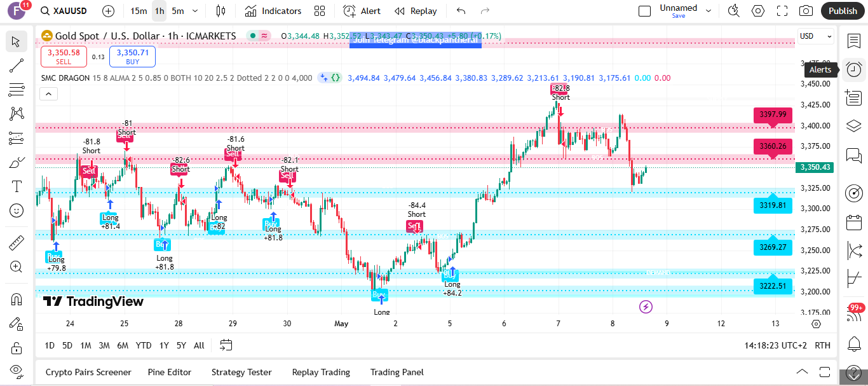Image resolution: width=868 pixels, height=386 pixels.
Task: Switch to 1h timeframe
Action: point(159,11)
